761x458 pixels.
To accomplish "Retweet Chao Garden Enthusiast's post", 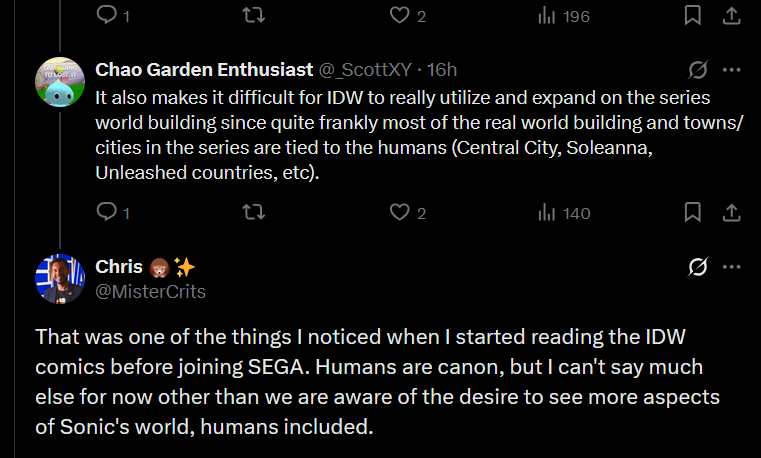I will coord(254,212).
